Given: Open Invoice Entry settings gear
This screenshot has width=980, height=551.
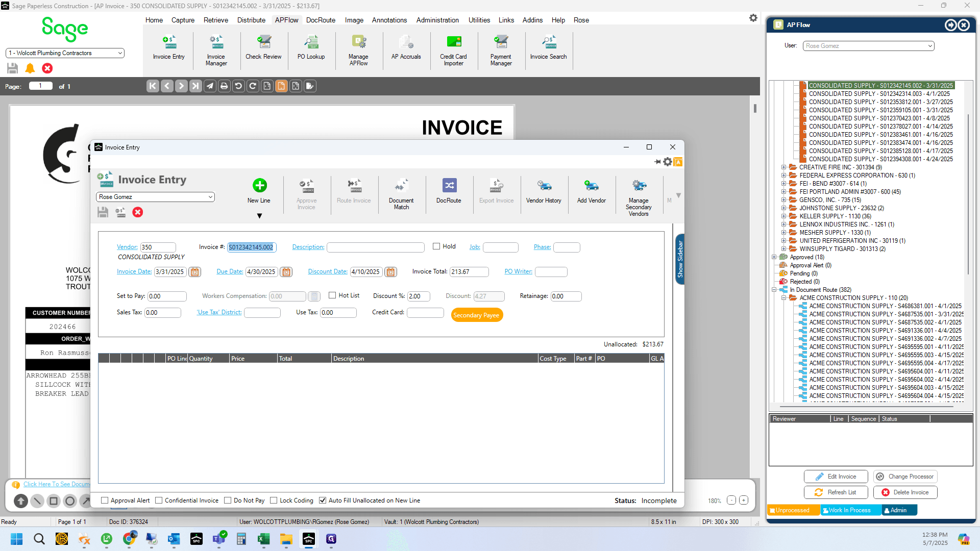Looking at the screenshot, I should [x=667, y=162].
